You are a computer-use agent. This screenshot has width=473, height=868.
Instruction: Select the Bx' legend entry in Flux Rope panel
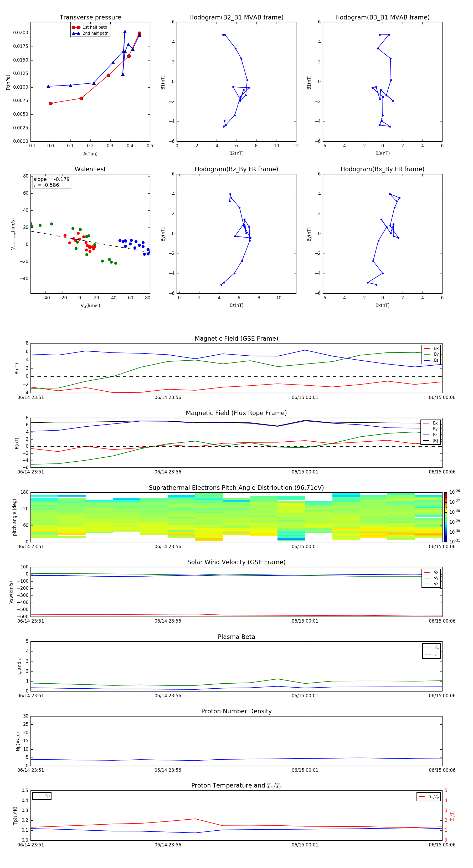[x=431, y=423]
